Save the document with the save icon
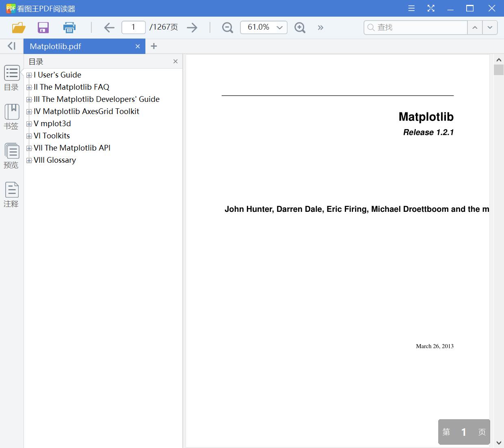Image resolution: width=504 pixels, height=448 pixels. [x=43, y=27]
